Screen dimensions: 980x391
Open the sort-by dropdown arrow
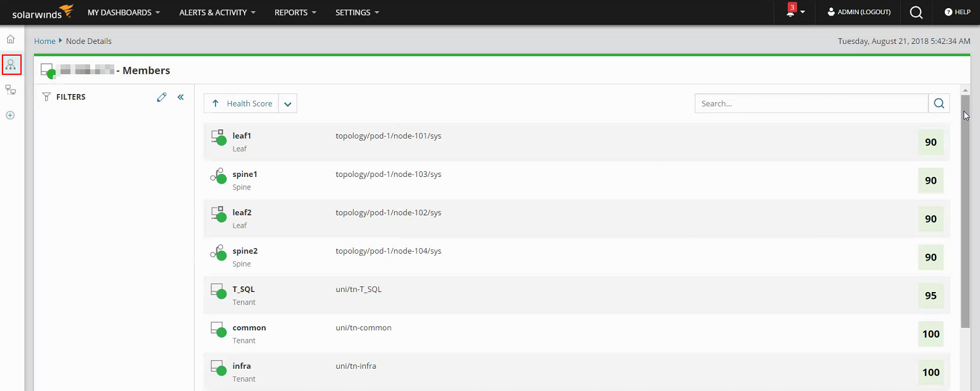pos(288,104)
